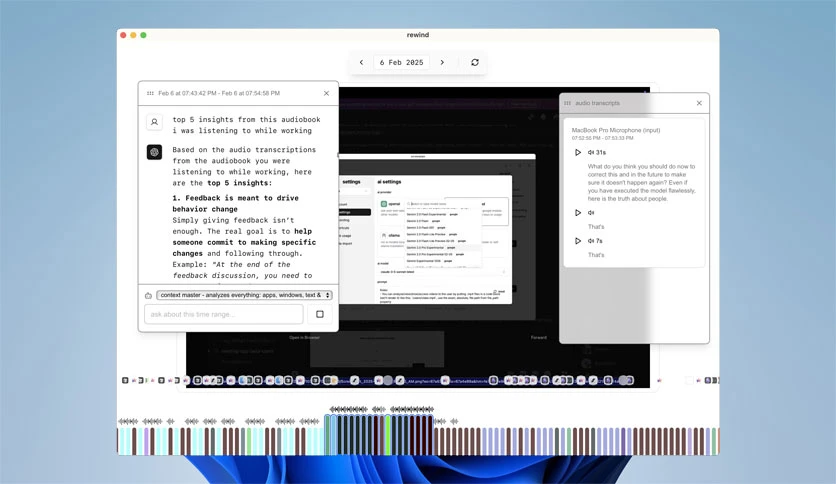Click the 'ai settings' heading in the screen preview
This screenshot has height=484, width=836.
(x=389, y=182)
